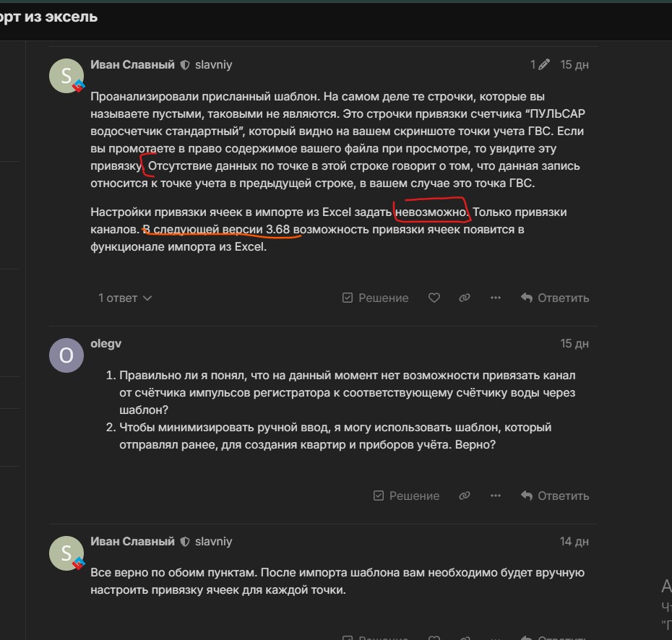Expand the '1 ответ' replies list
Image resolution: width=672 pixels, height=640 pixels.
click(125, 298)
